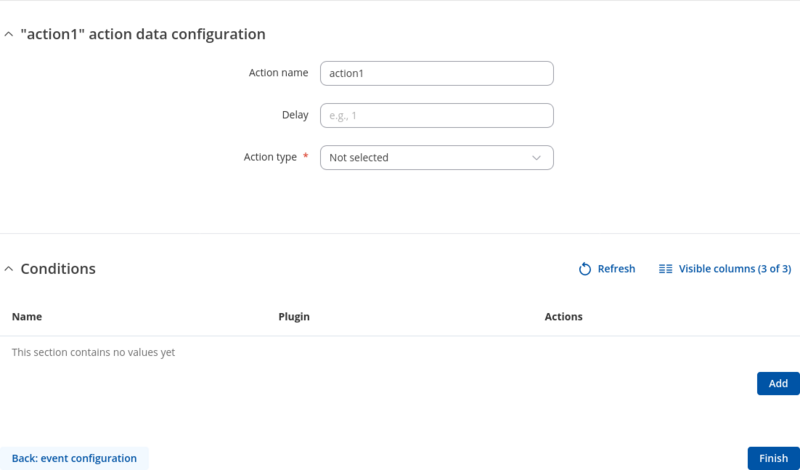Click the Finish button
Screen dimensions: 800x470
point(773,458)
